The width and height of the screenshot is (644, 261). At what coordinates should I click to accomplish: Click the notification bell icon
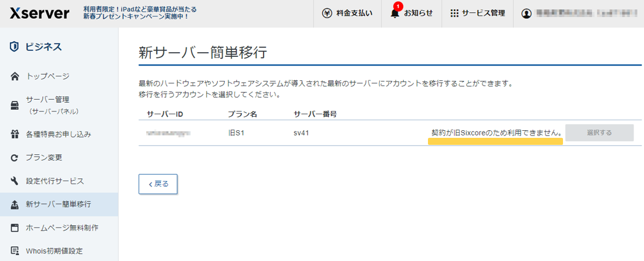[x=395, y=13]
